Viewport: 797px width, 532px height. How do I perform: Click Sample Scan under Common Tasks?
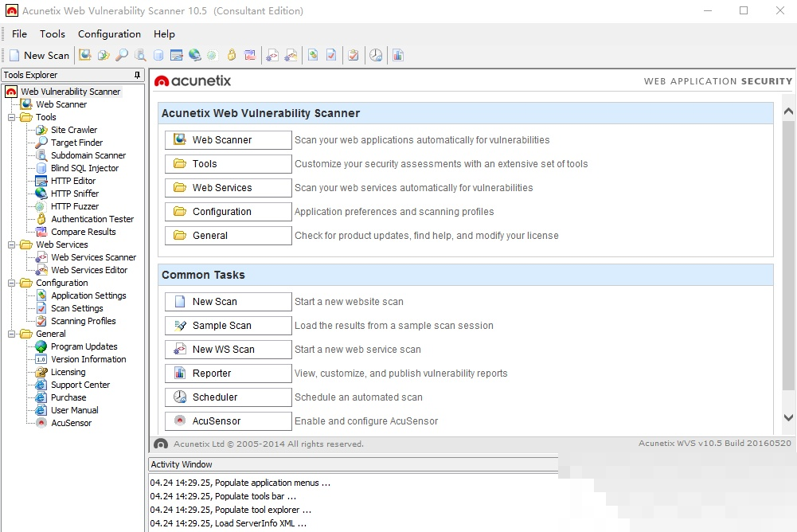229,326
